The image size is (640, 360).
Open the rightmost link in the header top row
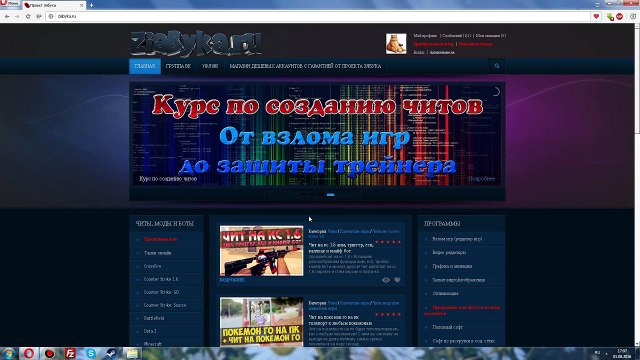coord(491,36)
